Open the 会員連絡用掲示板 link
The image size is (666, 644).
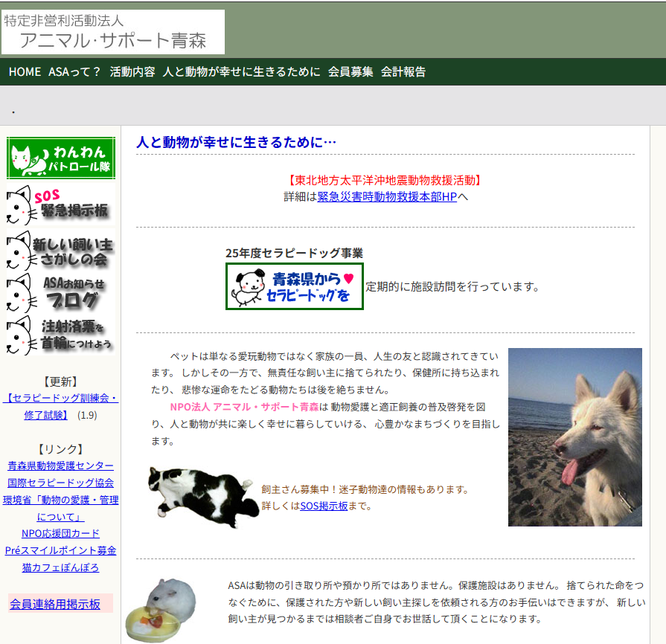pos(55,604)
